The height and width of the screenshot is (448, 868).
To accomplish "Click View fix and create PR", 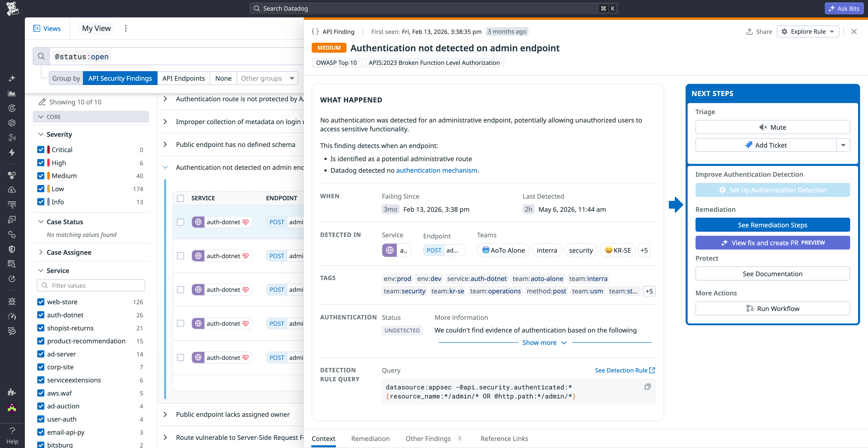I will tap(772, 243).
